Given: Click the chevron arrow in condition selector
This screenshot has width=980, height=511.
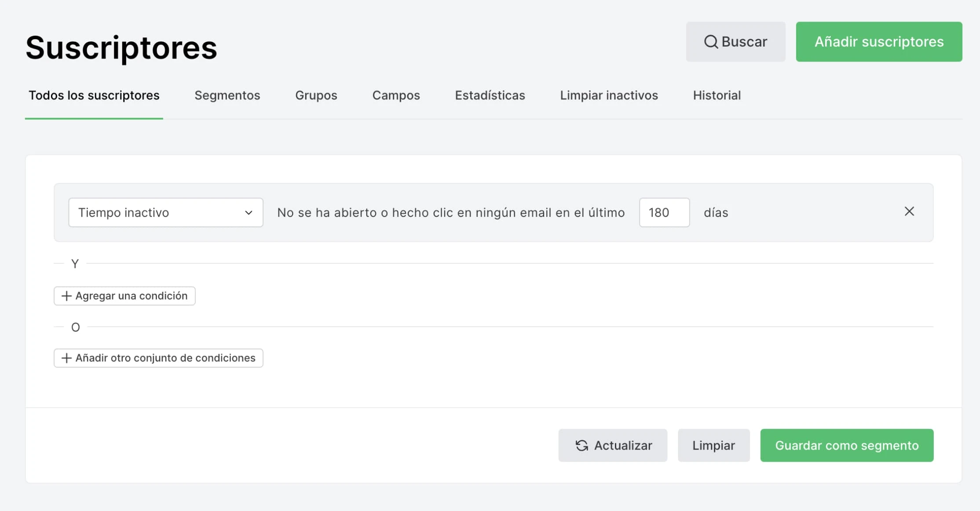Looking at the screenshot, I should (x=249, y=213).
